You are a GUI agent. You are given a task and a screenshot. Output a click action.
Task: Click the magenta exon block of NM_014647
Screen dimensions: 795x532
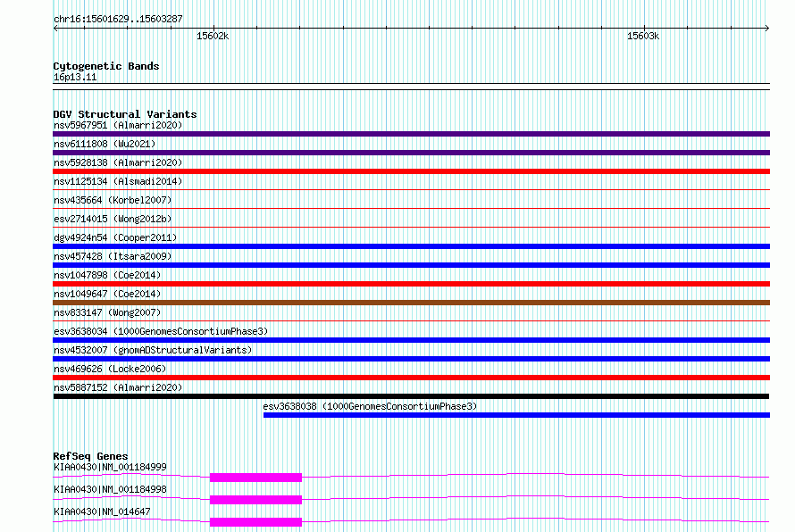point(256,522)
